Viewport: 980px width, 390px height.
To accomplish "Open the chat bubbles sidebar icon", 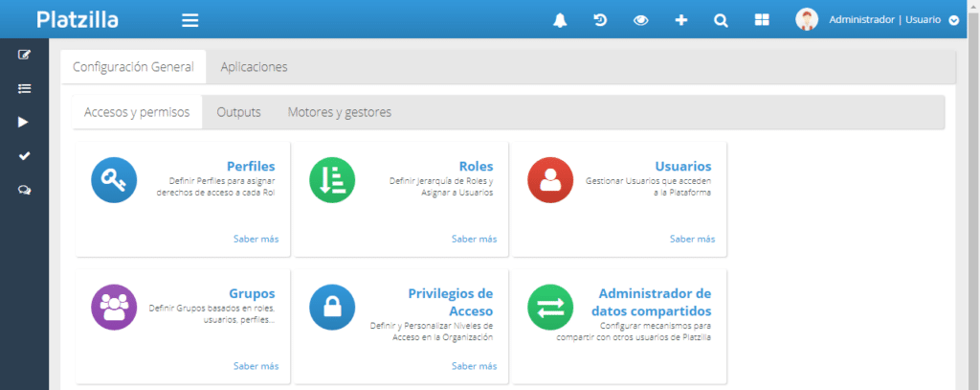I will coord(24,190).
